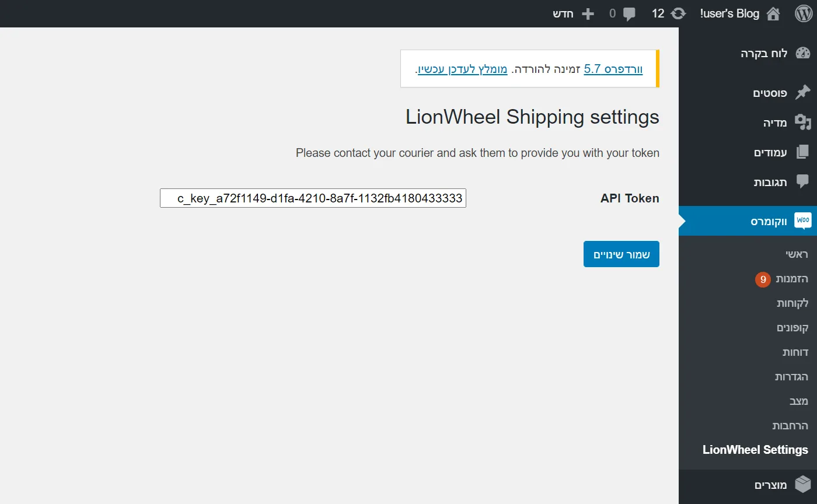
Task: Click the products box icon
Action: click(x=803, y=484)
